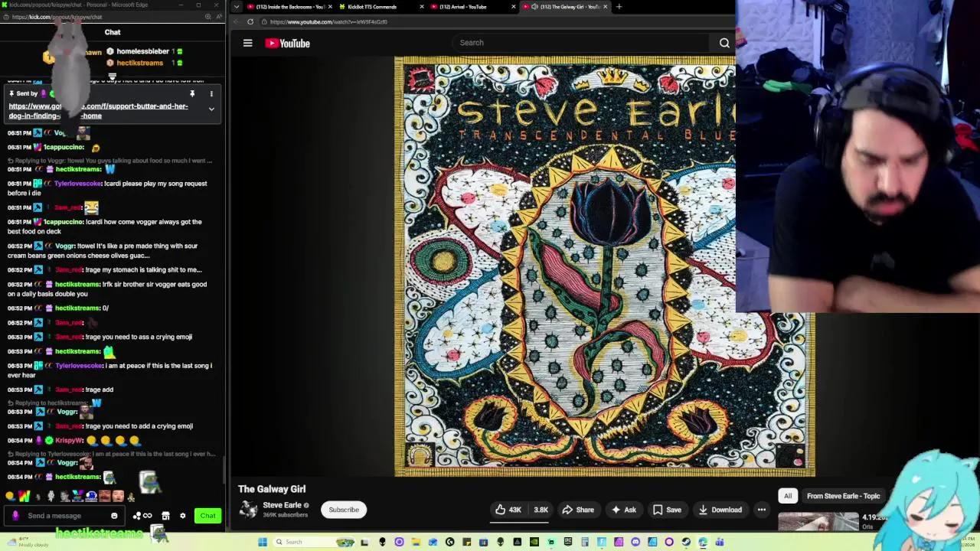Image resolution: width=980 pixels, height=551 pixels.
Task: Download The Galway Girl video
Action: [x=719, y=510]
